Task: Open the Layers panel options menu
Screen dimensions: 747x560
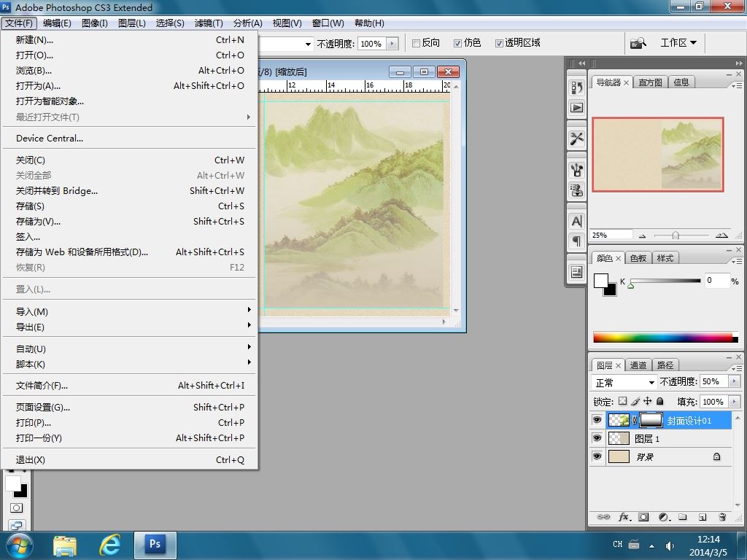Action: click(737, 368)
